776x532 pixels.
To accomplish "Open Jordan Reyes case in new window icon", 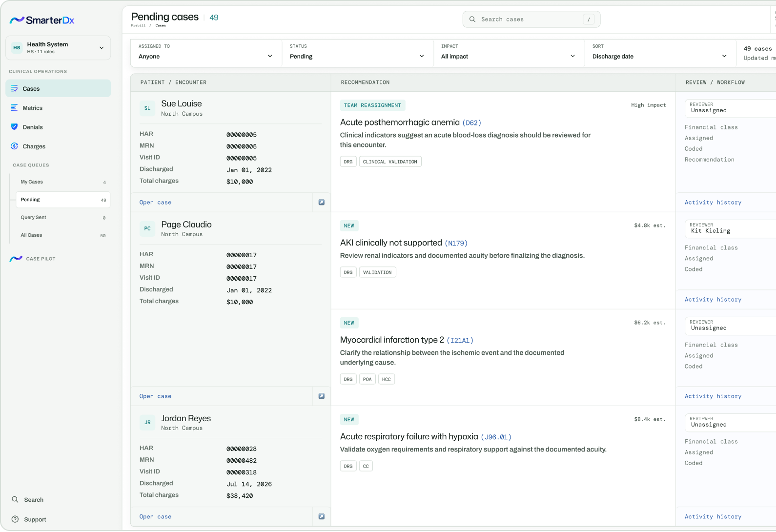I will 322,516.
